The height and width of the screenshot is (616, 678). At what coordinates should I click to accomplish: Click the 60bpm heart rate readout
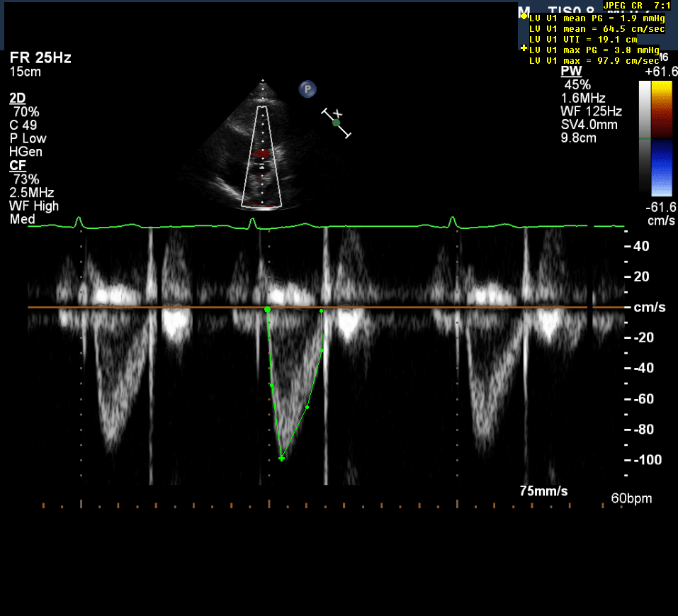point(631,498)
